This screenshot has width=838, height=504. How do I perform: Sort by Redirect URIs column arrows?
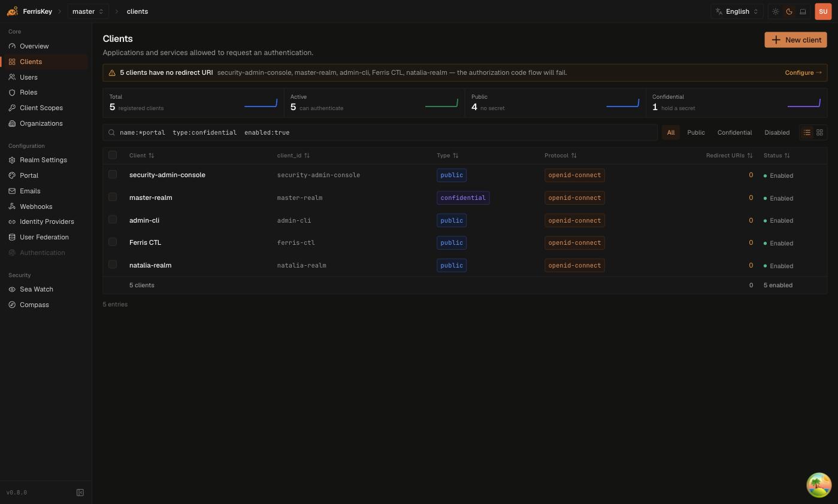pos(749,156)
